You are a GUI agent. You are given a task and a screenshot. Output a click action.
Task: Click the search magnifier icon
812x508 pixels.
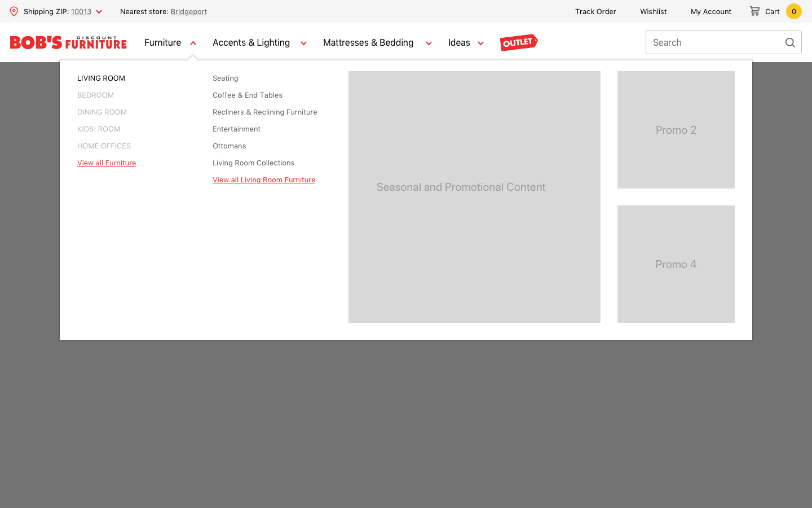pos(790,42)
